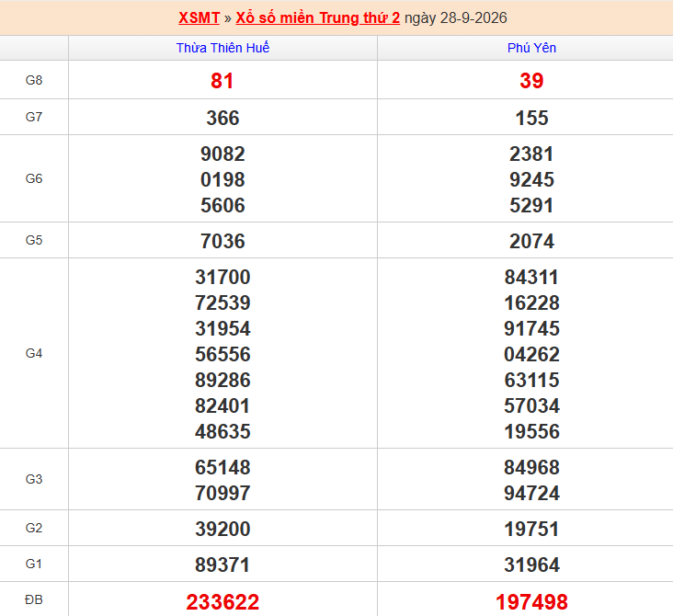Click the G4 number 19556
The width and height of the screenshot is (673, 616).
coord(531,432)
